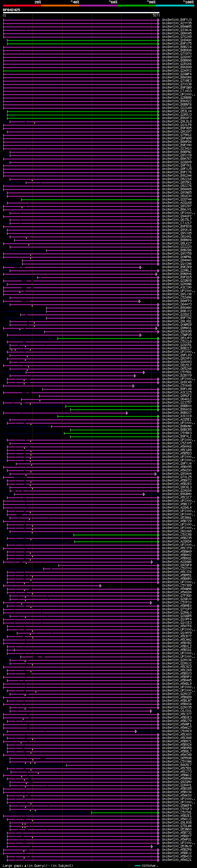Open hit UniRef100_C5XTH1
The image size is (197, 868).
coord(177,812)
